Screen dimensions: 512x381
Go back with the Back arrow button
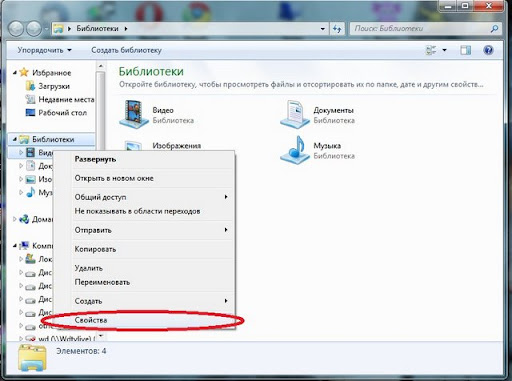pos(16,29)
